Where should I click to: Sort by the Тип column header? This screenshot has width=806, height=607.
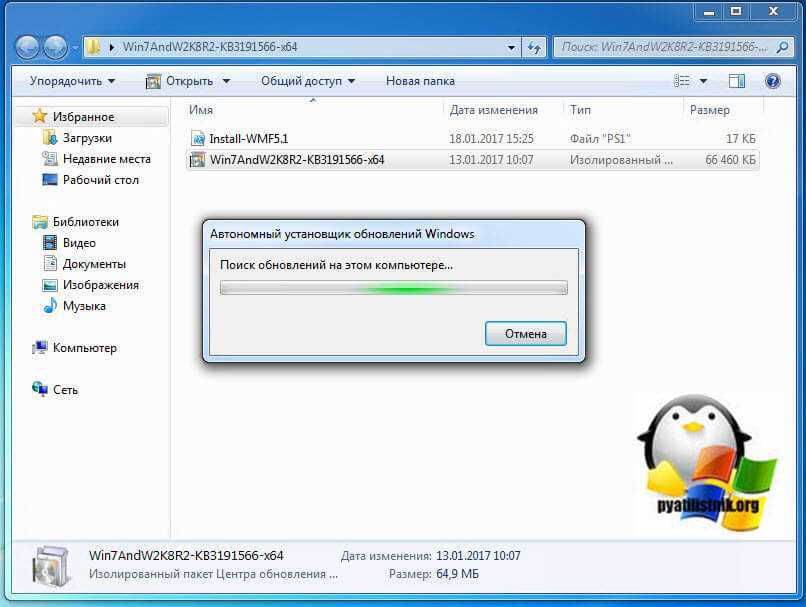tap(623, 110)
